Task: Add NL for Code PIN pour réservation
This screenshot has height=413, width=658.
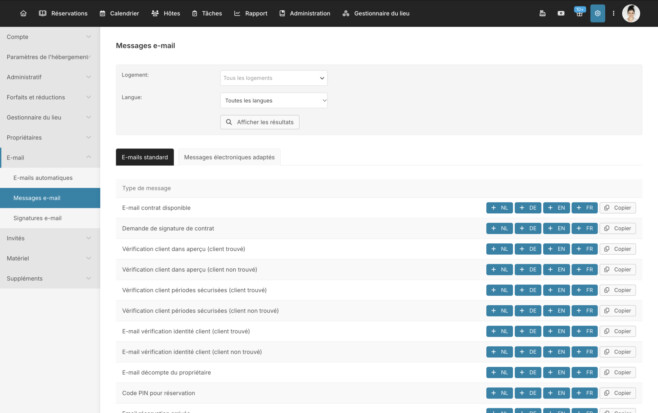Action: coord(499,393)
